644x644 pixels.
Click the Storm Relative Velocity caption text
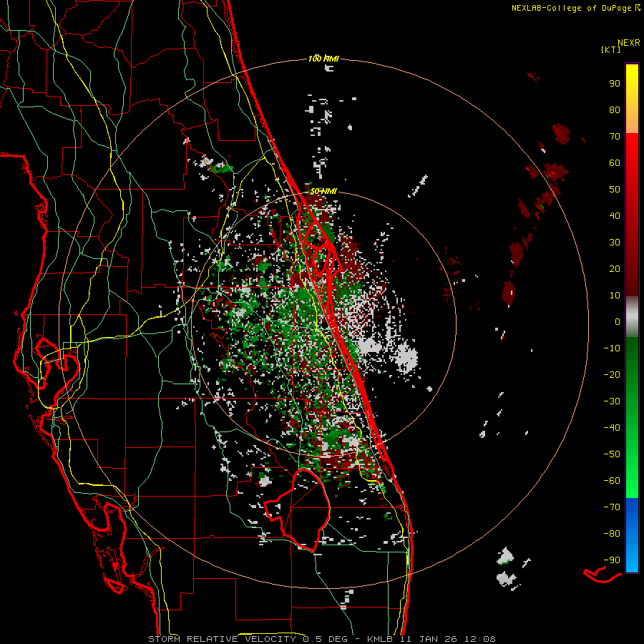click(321, 639)
